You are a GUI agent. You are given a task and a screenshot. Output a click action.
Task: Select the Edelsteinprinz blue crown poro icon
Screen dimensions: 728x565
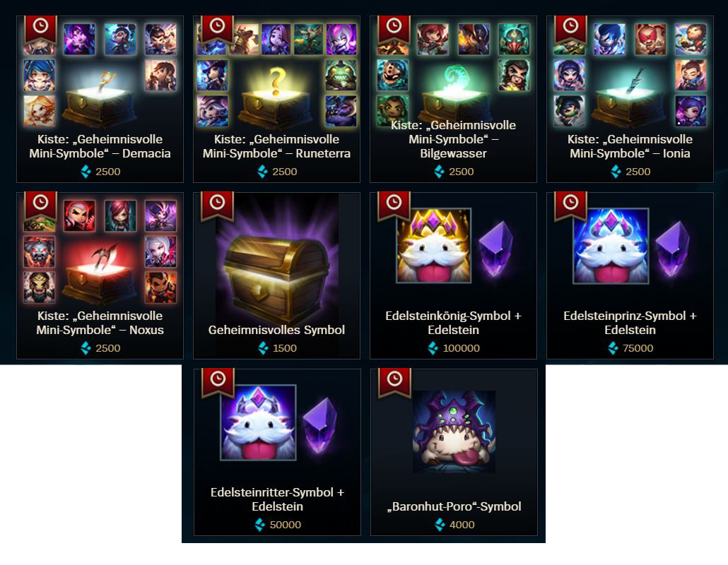click(x=611, y=245)
